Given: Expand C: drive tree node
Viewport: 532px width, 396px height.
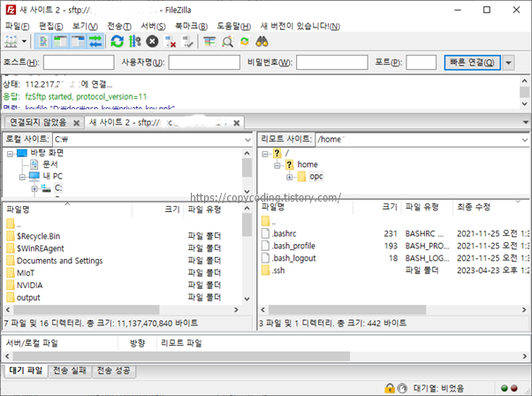Looking at the screenshot, I should (x=34, y=188).
